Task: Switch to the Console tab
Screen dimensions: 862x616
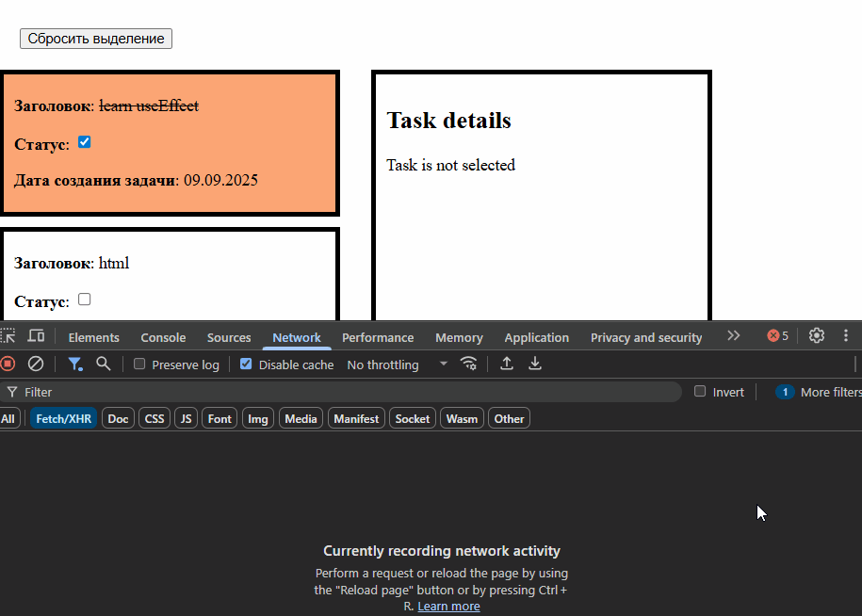Action: 163,337
